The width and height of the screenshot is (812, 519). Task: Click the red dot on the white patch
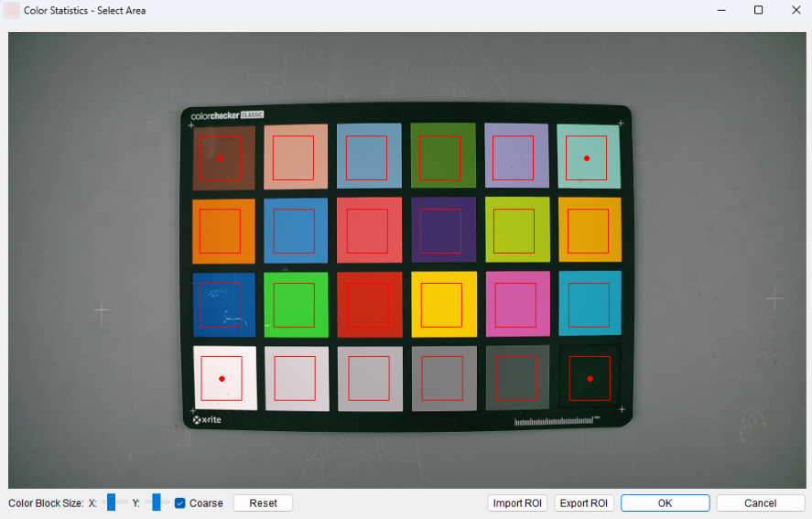[222, 378]
